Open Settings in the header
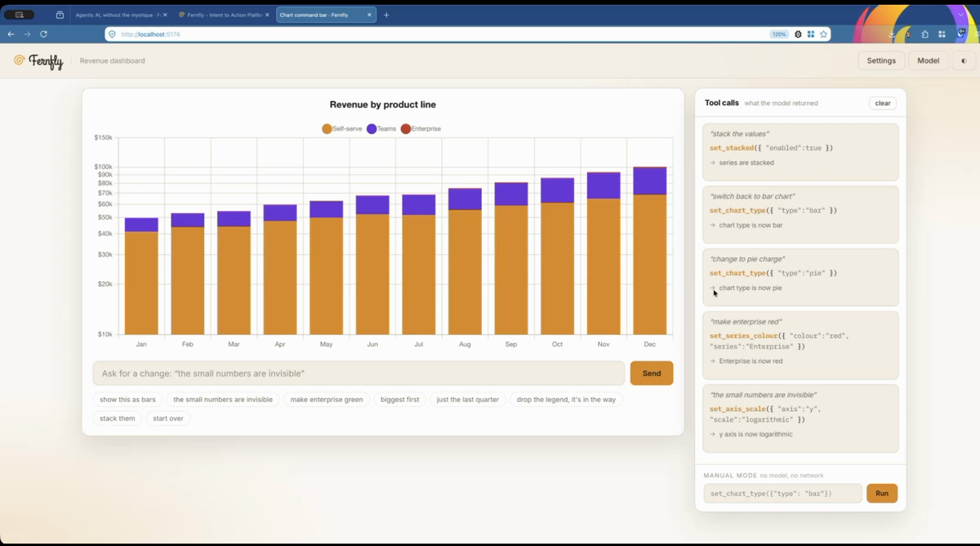This screenshot has height=546, width=980. point(881,60)
